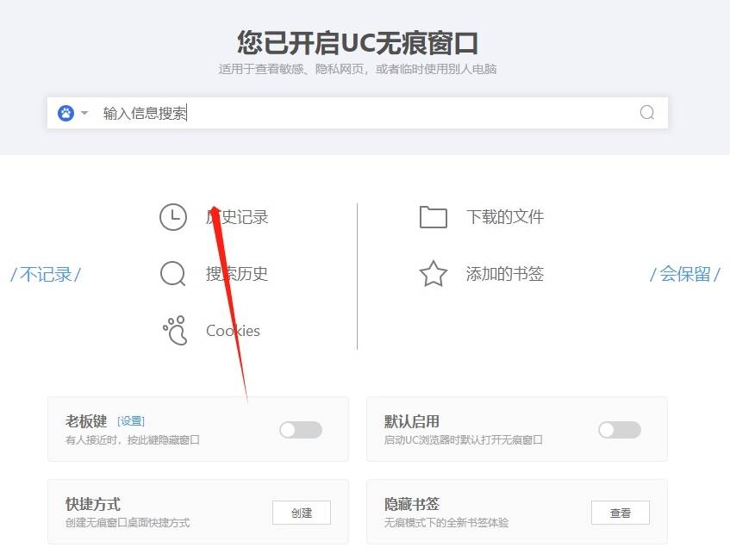Click the 老板键 title
Image resolution: width=730 pixels, height=560 pixels.
pos(86,421)
